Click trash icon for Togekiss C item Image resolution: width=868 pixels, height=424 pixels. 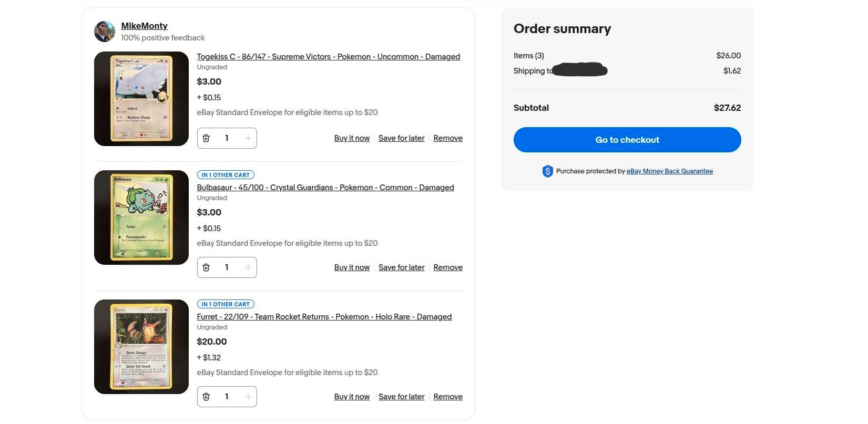[206, 138]
